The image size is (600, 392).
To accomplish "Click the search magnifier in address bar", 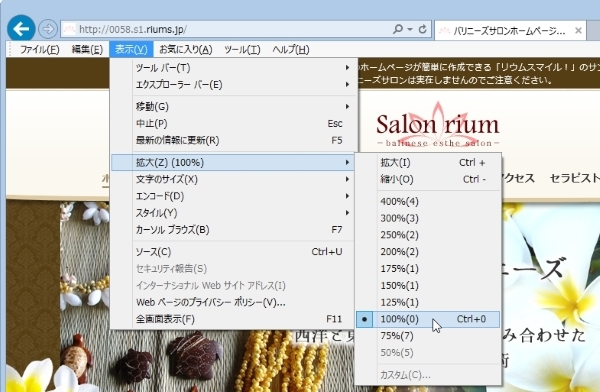I will coord(398,29).
